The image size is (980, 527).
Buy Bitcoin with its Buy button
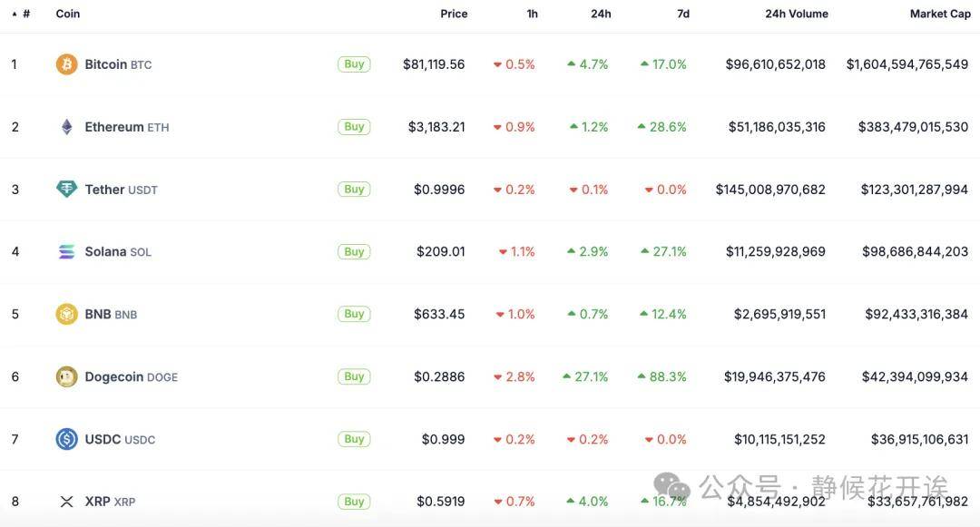tap(354, 64)
